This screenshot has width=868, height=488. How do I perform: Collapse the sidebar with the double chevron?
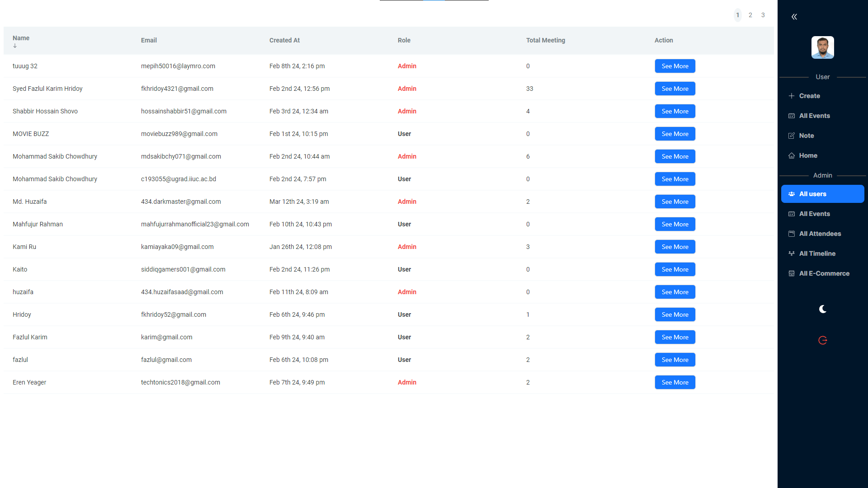coord(794,16)
